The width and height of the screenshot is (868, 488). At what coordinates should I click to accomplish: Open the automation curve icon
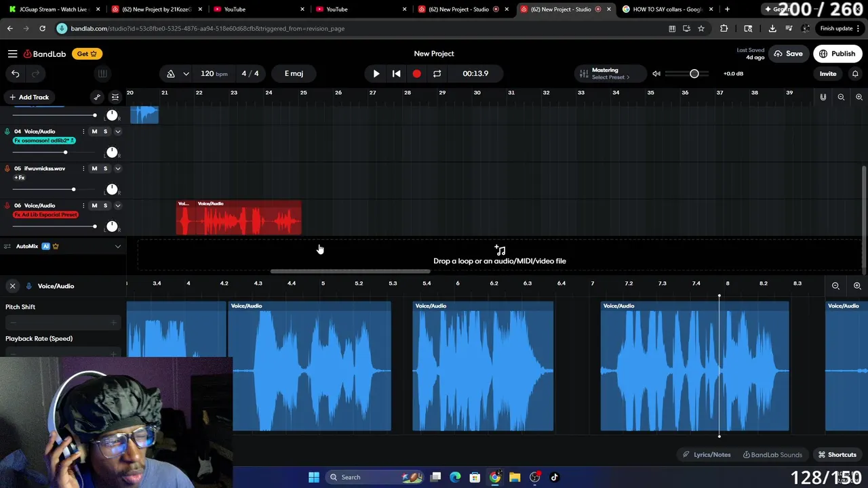(x=97, y=97)
